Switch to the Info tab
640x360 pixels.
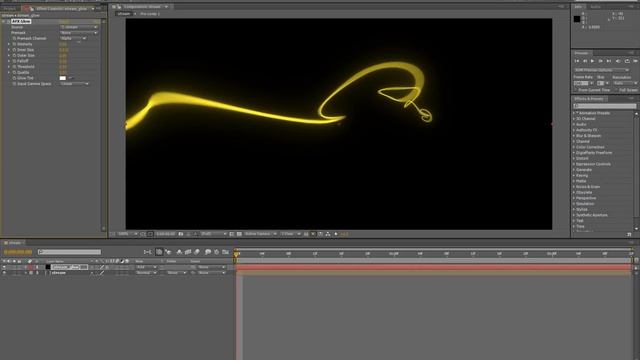click(578, 7)
